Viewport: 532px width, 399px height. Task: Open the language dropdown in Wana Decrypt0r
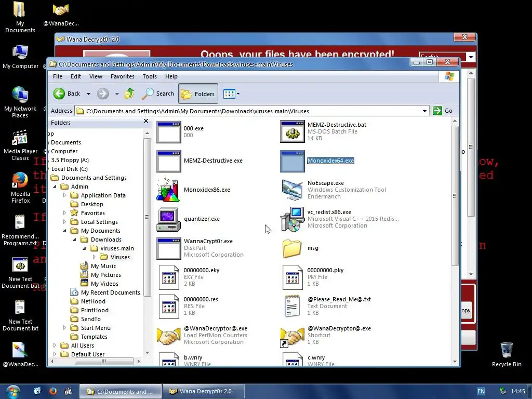coord(471,57)
